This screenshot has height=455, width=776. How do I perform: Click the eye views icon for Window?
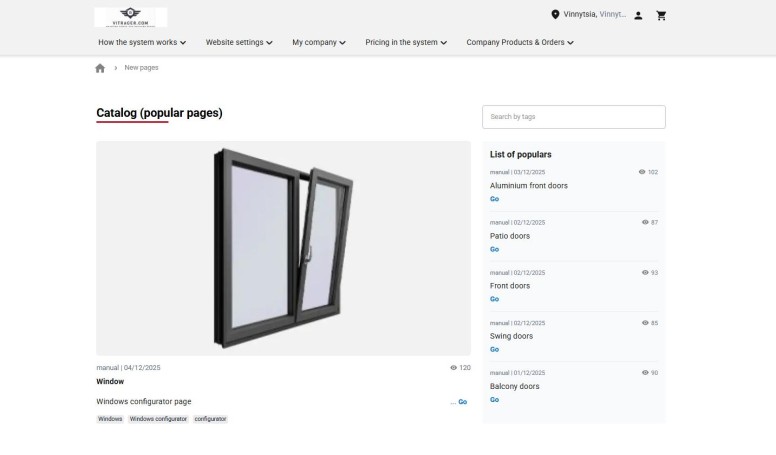pyautogui.click(x=454, y=368)
